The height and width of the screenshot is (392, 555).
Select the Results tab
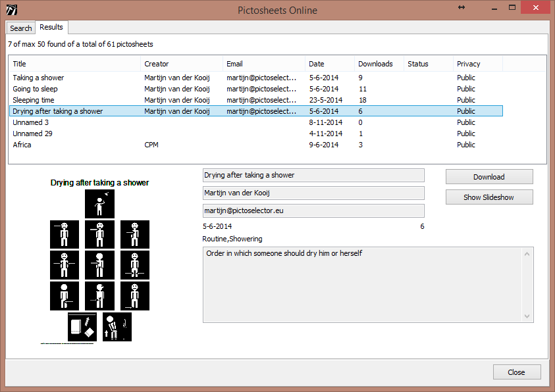[51, 27]
